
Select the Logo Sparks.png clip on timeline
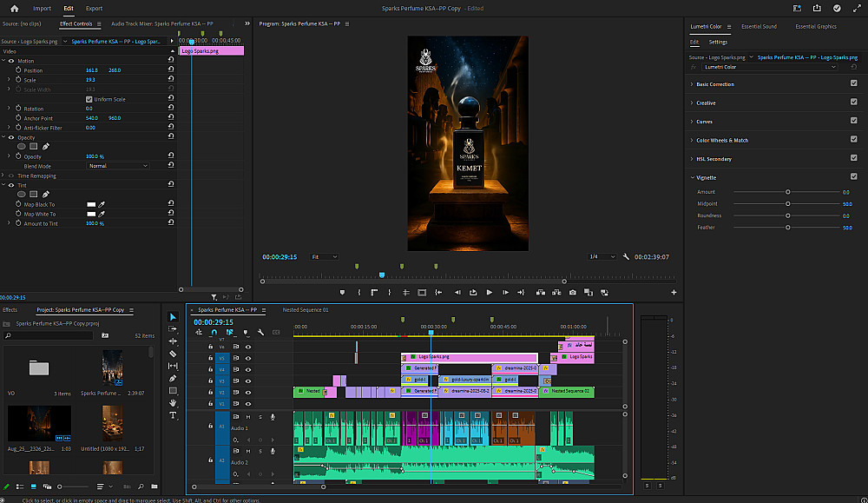pyautogui.click(x=469, y=357)
